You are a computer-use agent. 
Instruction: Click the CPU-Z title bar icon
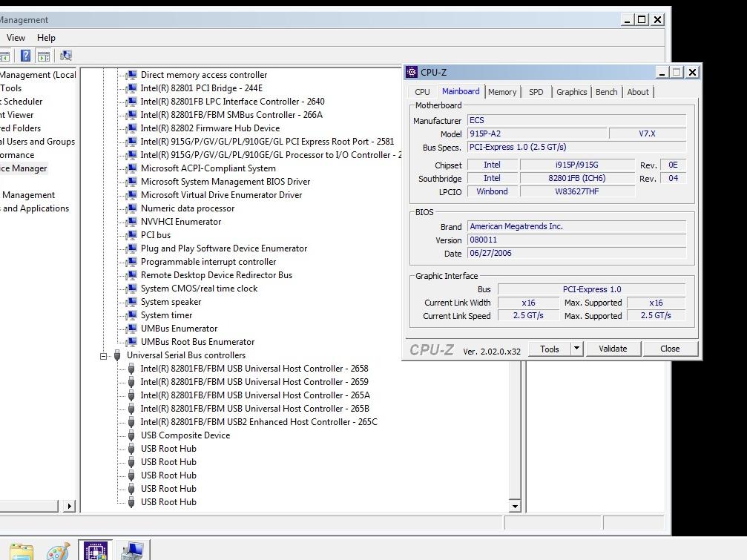[412, 73]
